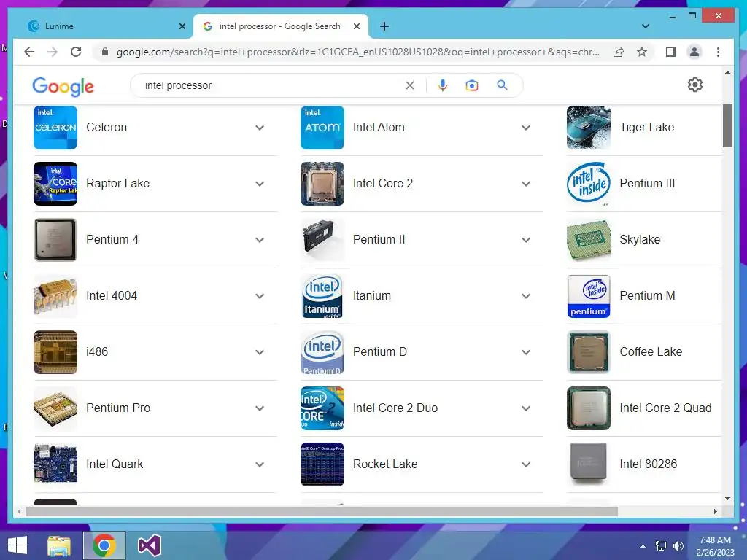Expand the i486 entry
The image size is (747, 560).
coord(260,352)
